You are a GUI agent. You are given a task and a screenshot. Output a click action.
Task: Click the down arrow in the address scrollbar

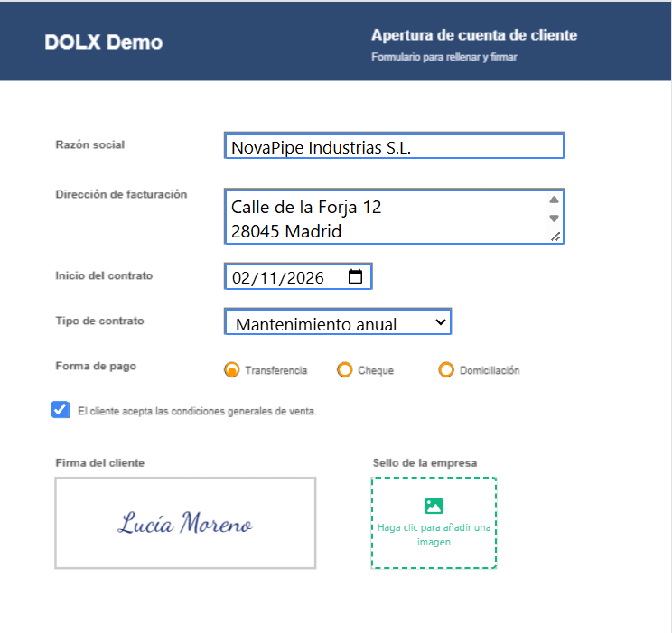554,219
